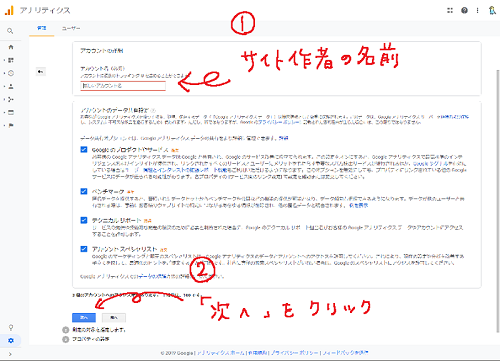Open Realtime clock icon in sidebar
Image resolution: width=500 pixels, height=361 pixels.
pyautogui.click(x=11, y=73)
